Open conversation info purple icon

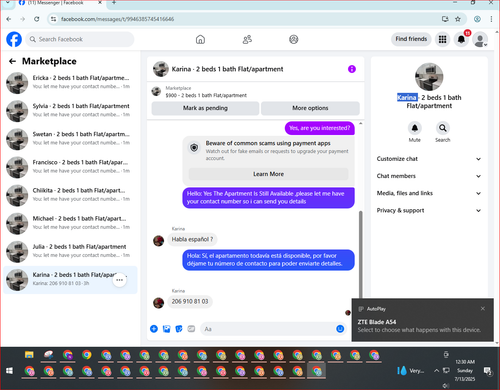tap(352, 69)
